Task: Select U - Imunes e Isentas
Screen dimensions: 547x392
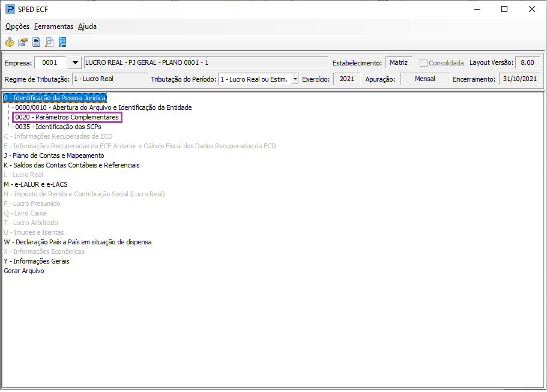Action: pyautogui.click(x=34, y=233)
